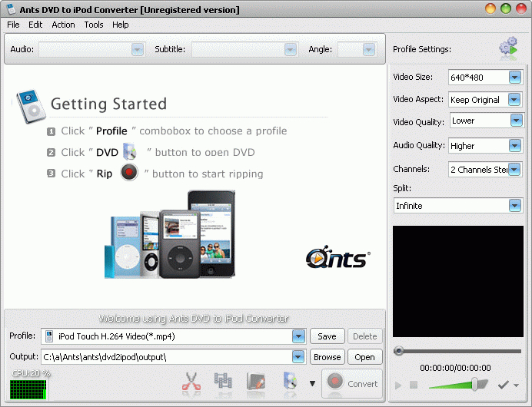Screen dimensions: 532x407
Task: Click the DVD disc icon in step 2
Action: pos(130,151)
